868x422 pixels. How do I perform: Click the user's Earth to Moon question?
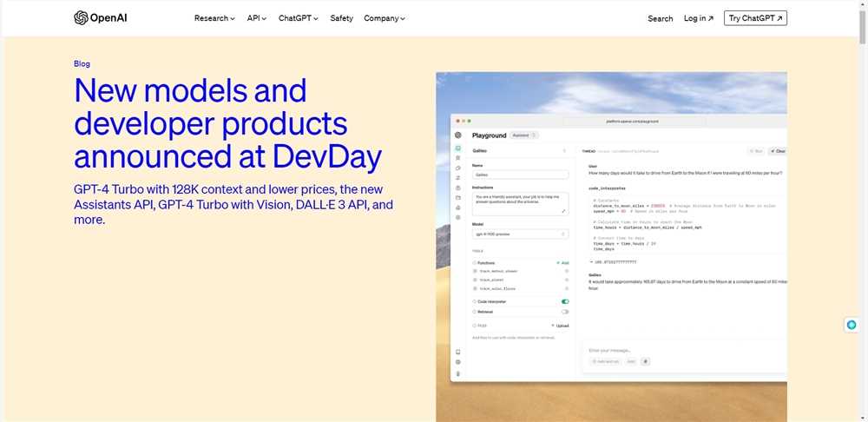[x=686, y=174]
